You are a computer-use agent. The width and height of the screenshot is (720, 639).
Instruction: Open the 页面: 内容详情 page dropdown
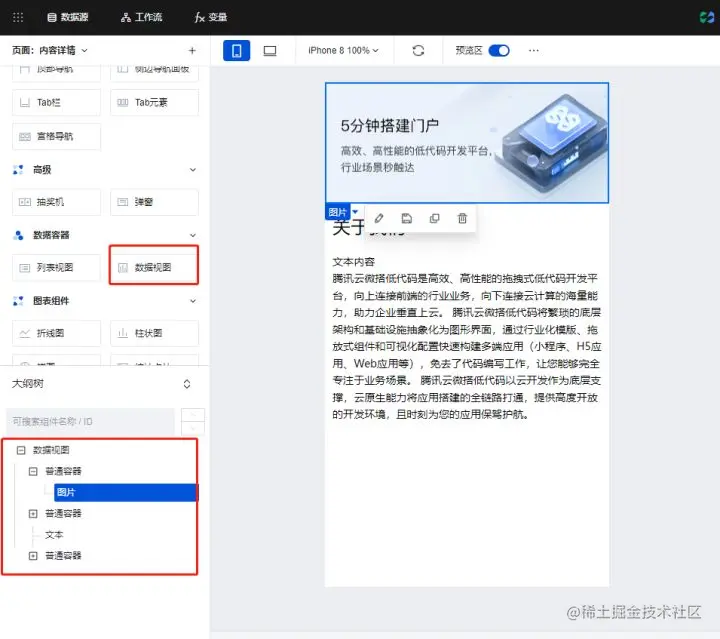pos(50,50)
